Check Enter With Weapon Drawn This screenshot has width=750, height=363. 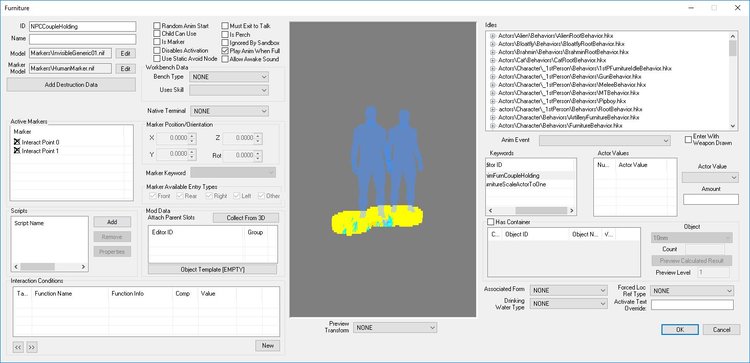point(688,140)
